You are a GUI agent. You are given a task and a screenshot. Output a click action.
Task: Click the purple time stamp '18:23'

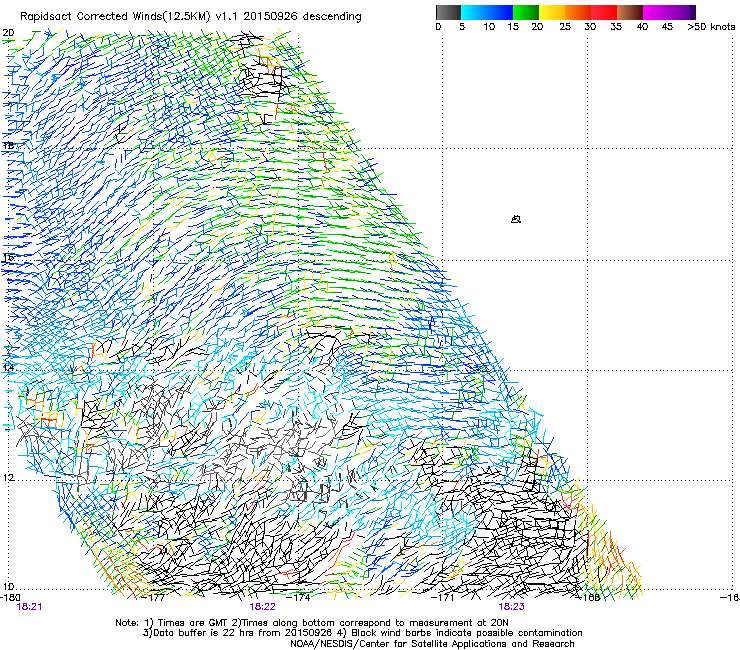512,607
